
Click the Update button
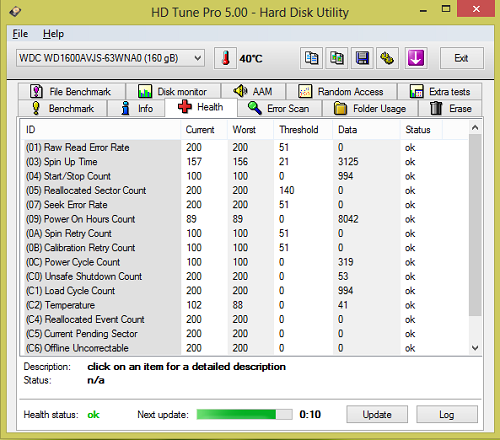(x=377, y=414)
